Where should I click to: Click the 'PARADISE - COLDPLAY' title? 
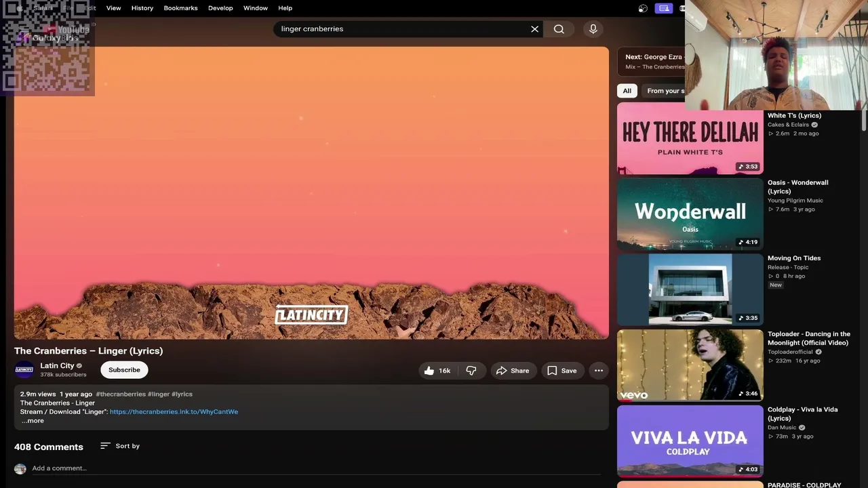804,485
